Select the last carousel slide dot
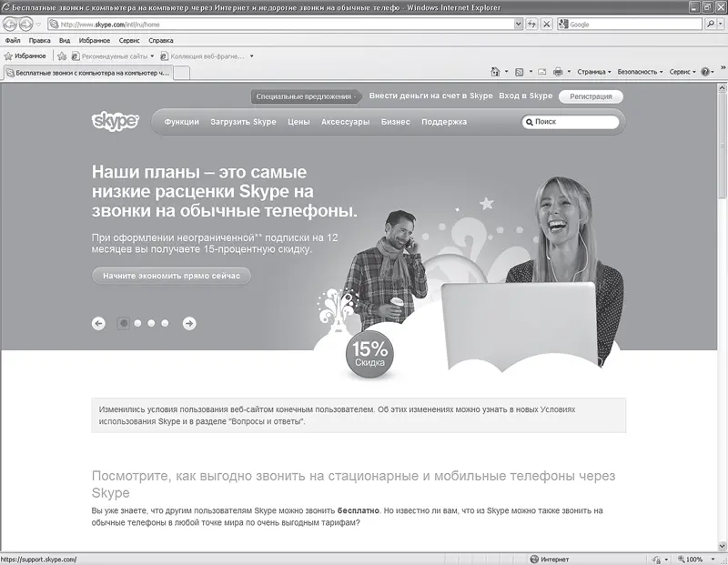This screenshot has width=728, height=565. coord(165,323)
